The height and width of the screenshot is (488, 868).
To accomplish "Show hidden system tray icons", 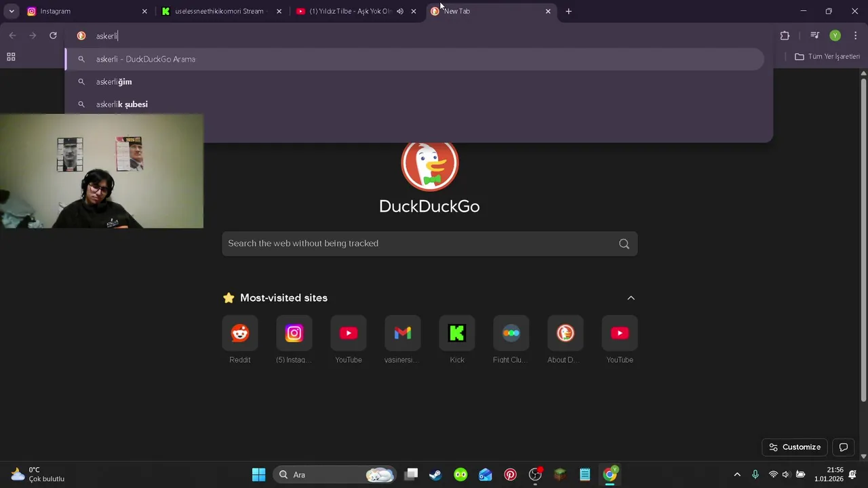I will (737, 474).
